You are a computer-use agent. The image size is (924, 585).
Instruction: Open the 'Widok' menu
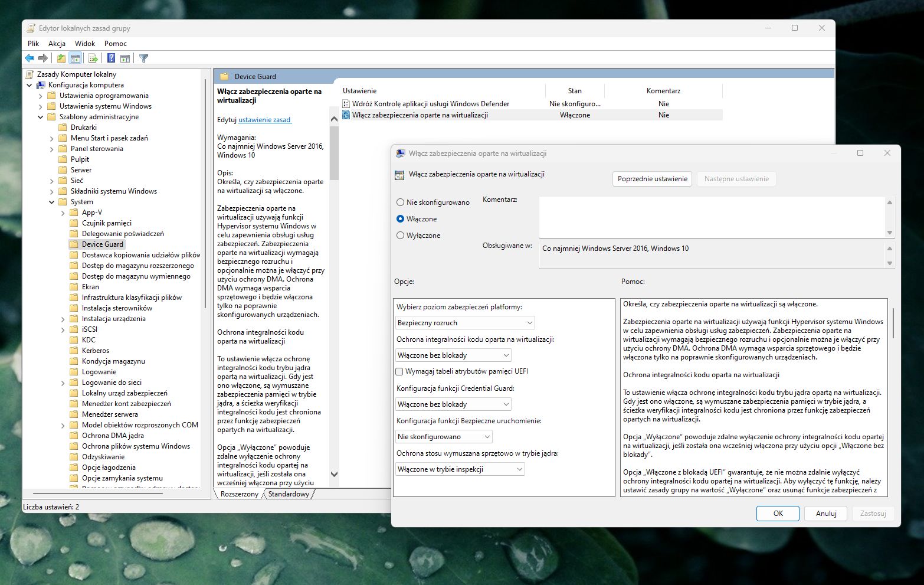click(85, 44)
